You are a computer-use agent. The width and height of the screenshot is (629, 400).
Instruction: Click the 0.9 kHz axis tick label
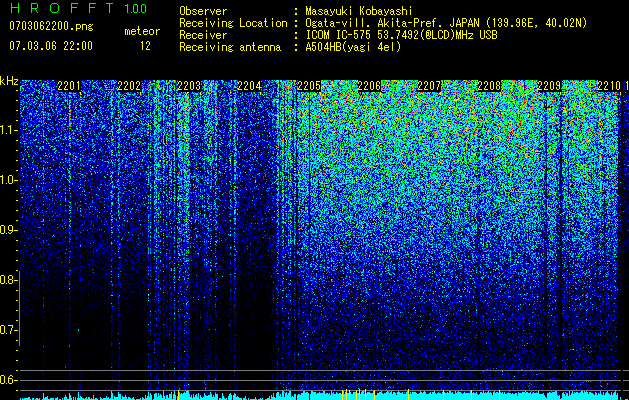pyautogui.click(x=7, y=230)
